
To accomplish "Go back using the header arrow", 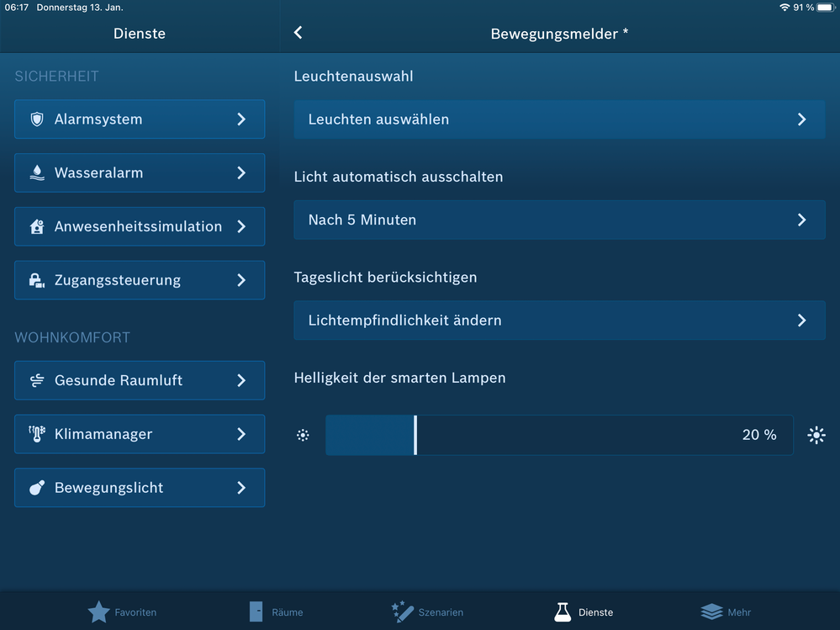I will coord(298,33).
